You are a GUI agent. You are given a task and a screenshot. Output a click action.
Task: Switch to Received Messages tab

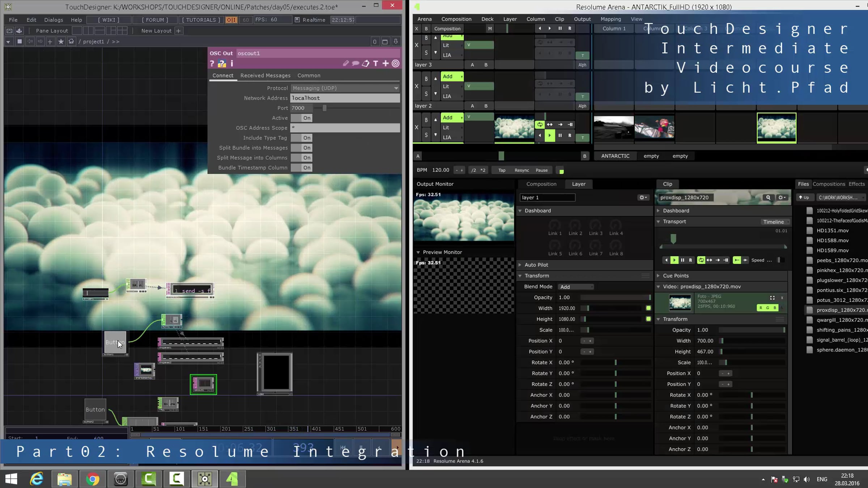265,76
